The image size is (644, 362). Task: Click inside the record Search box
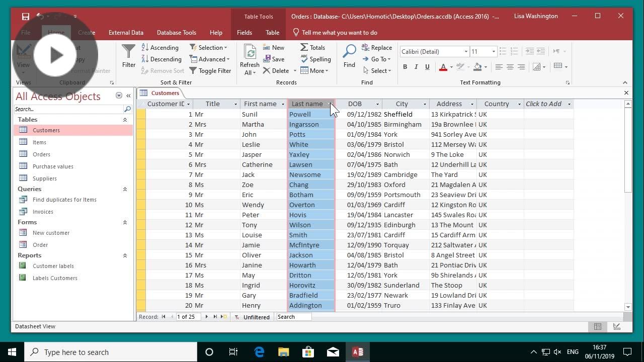tap(294, 317)
